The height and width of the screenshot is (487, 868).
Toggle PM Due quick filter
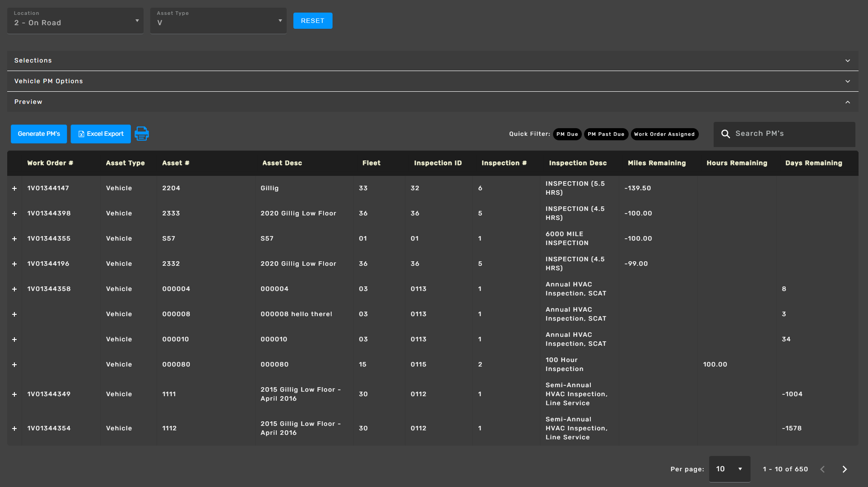[567, 134]
